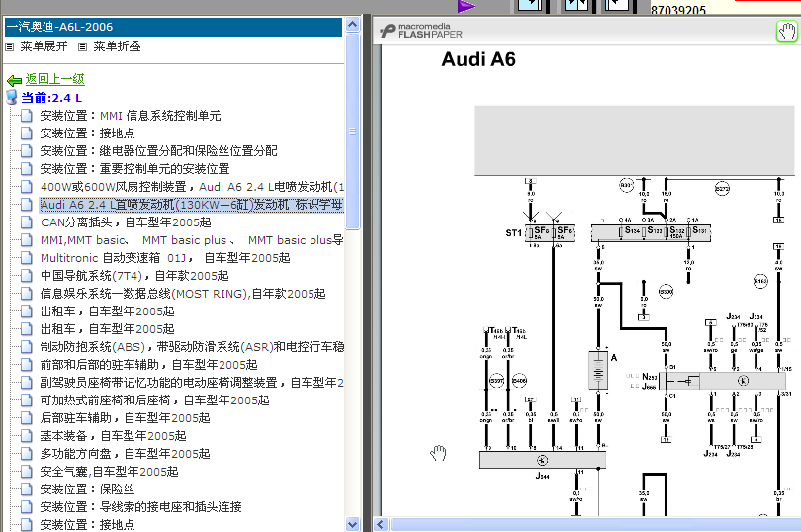This screenshot has width=801, height=532.
Task: Click document icon for 前部和后部的驻车辅助
Action: (x=27, y=365)
